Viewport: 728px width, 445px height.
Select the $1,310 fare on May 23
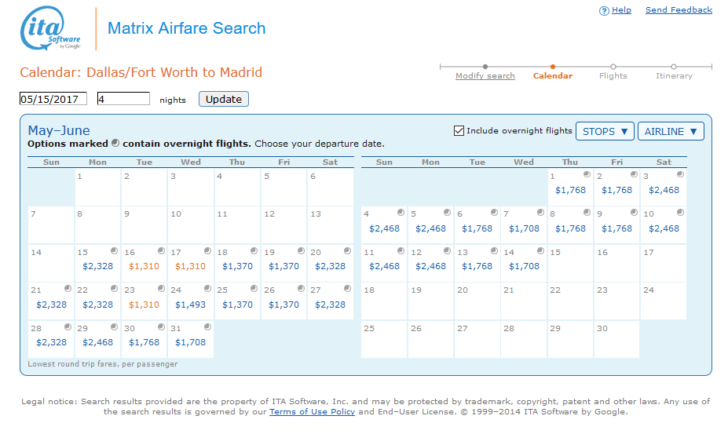pos(144,305)
